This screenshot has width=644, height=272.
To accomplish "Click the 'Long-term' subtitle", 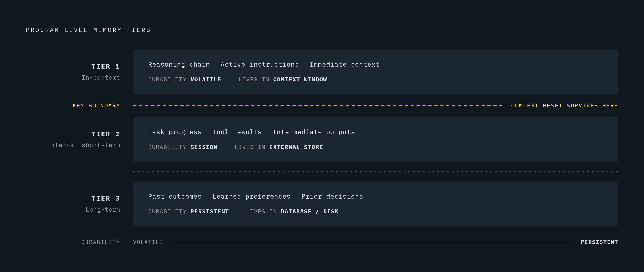I will [x=103, y=210].
